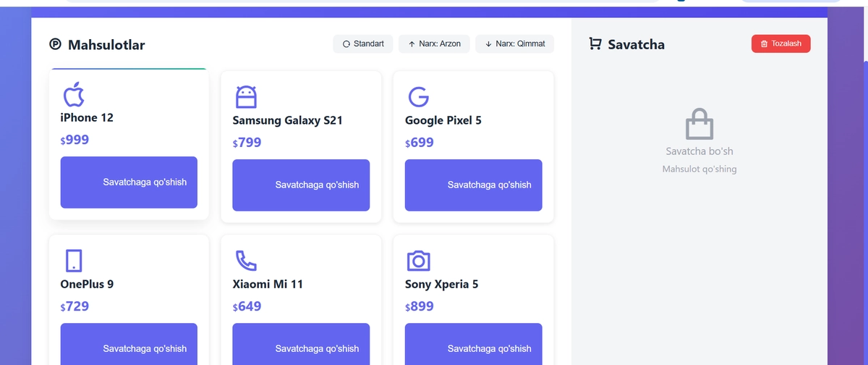Click the empty shopping bag icon
Screen dimensions: 868x365
pos(699,124)
